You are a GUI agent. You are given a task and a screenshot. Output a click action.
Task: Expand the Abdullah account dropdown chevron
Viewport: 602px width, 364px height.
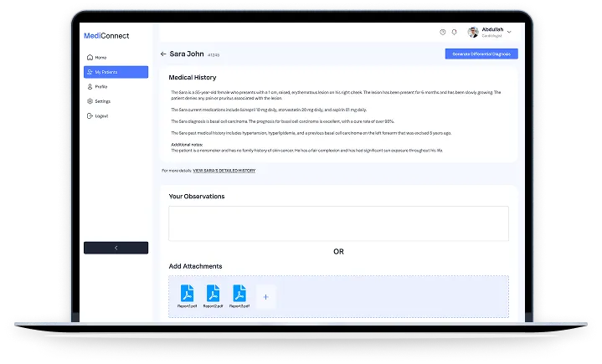509,33
